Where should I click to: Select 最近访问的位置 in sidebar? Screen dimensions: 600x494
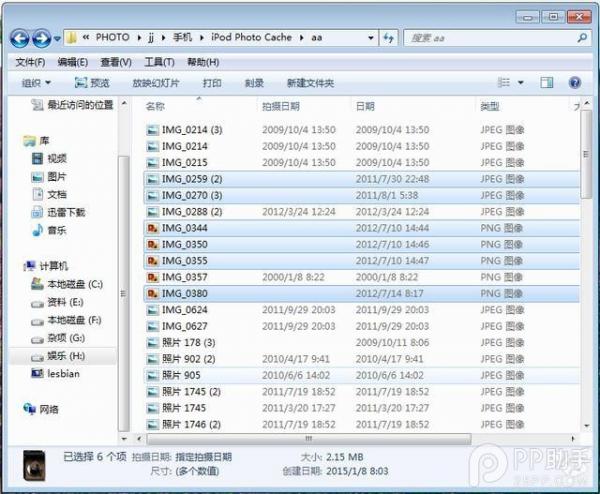[x=73, y=105]
